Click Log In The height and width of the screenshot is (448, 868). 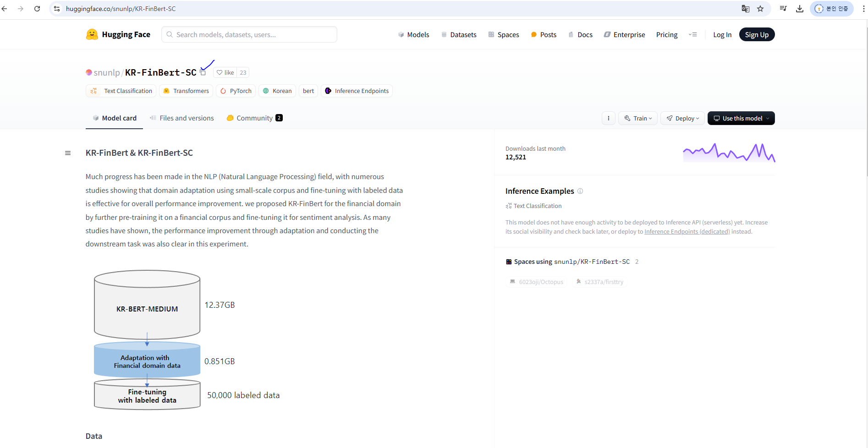(x=722, y=34)
